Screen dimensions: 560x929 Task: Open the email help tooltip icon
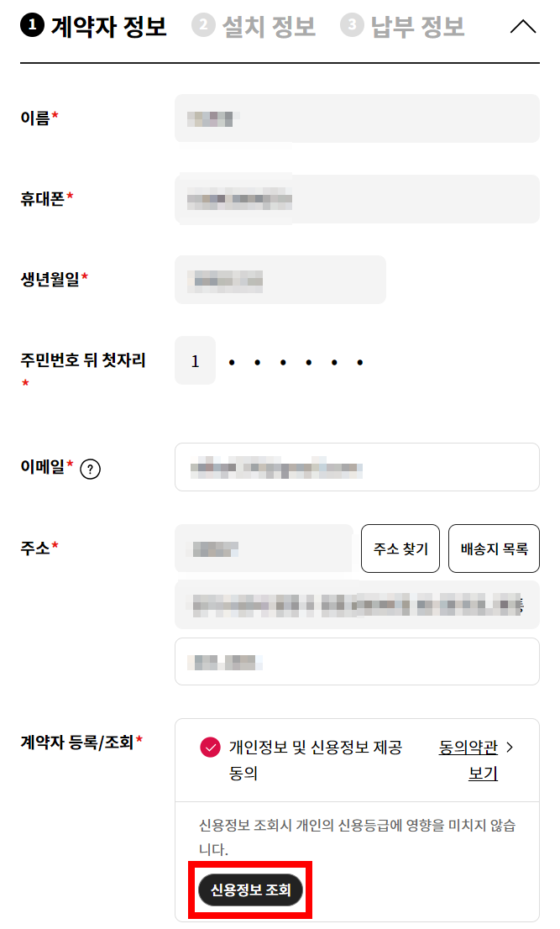[x=90, y=469]
